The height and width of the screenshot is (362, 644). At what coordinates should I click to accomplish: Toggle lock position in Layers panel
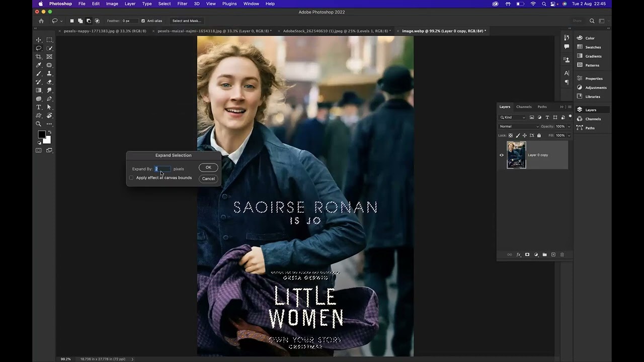click(525, 135)
